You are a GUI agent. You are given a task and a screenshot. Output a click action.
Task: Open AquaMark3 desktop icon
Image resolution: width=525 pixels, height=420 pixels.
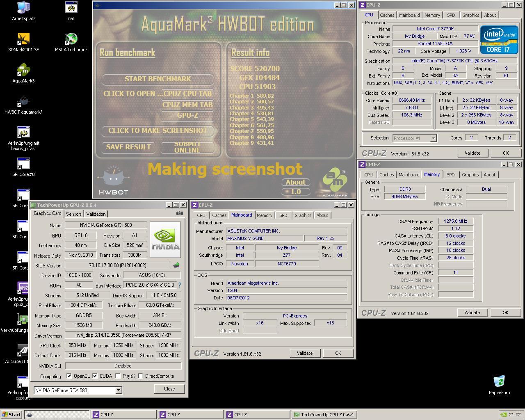coord(23,73)
